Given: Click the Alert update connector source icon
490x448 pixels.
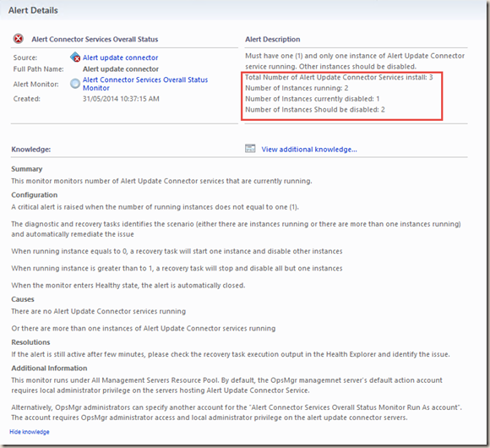Looking at the screenshot, I should point(75,57).
